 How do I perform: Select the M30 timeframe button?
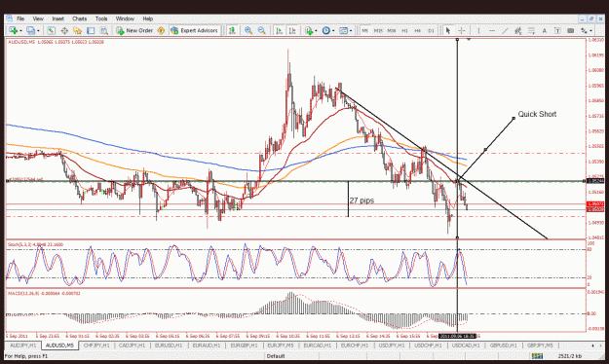pyautogui.click(x=391, y=30)
